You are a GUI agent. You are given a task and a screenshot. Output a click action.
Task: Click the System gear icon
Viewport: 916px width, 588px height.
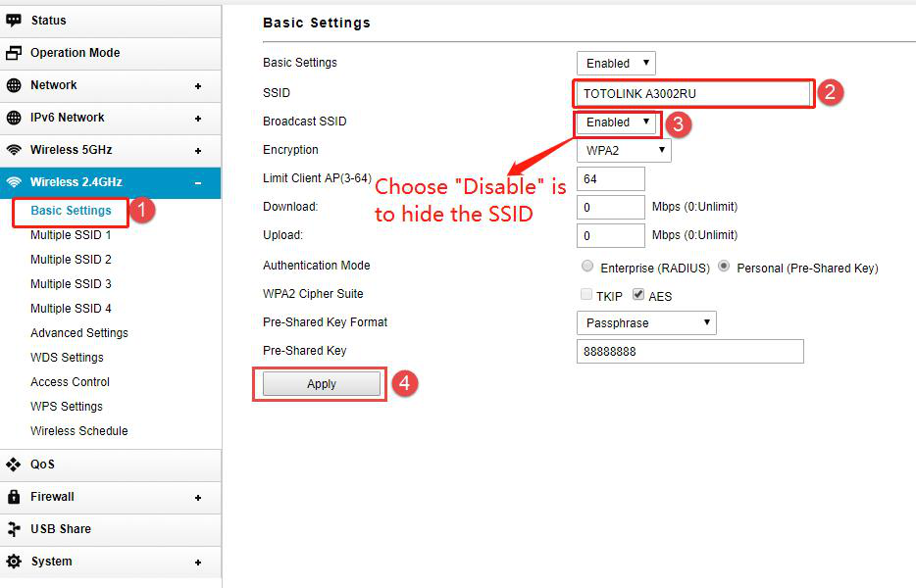click(x=14, y=562)
